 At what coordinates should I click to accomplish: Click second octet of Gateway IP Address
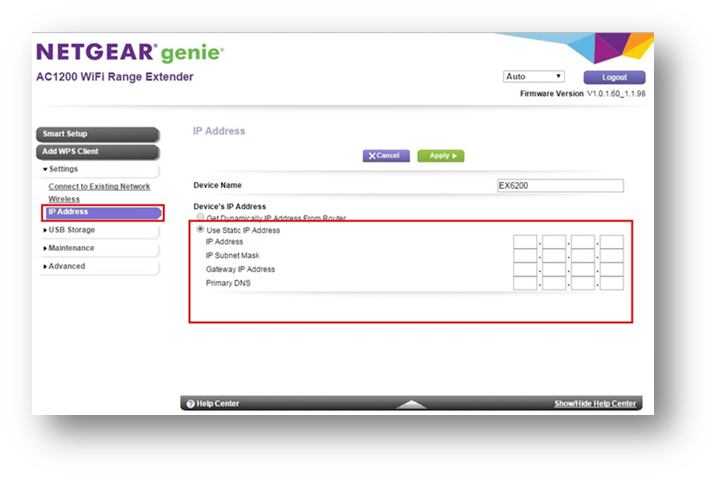[554, 269]
